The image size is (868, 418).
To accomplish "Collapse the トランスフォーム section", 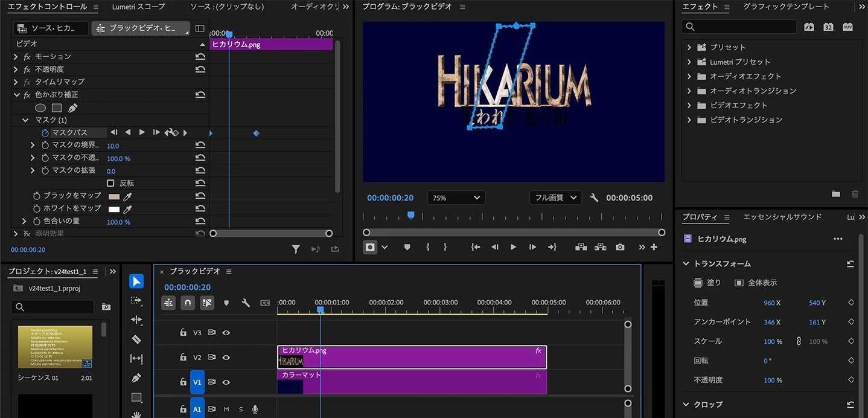I will 686,264.
